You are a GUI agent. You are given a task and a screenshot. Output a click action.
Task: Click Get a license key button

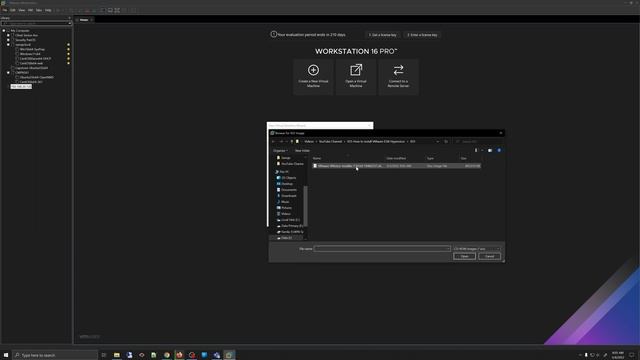[x=382, y=35]
